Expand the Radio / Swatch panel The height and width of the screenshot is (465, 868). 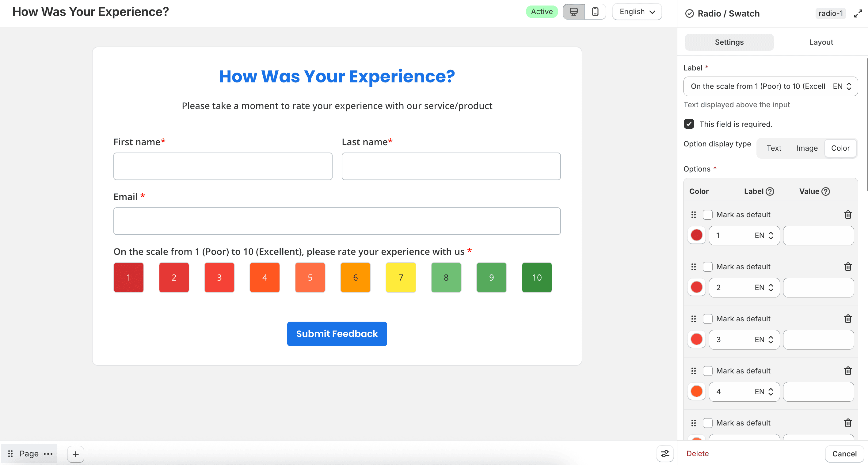coord(858,13)
